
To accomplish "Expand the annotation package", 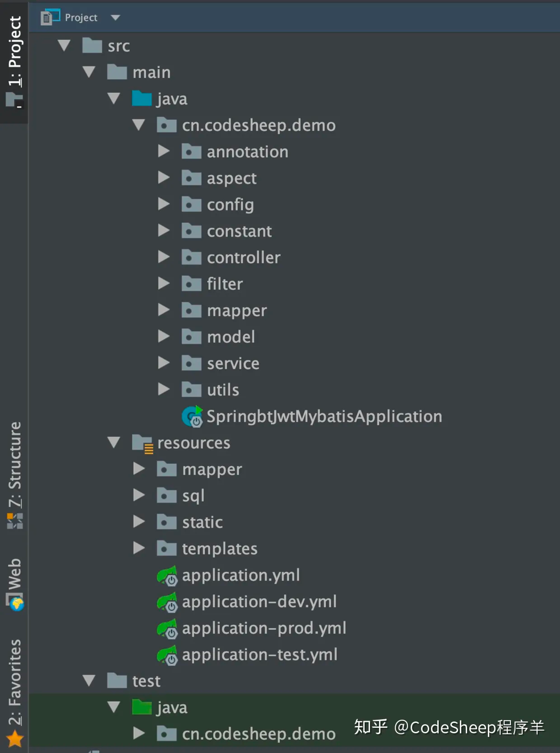I will click(x=164, y=151).
